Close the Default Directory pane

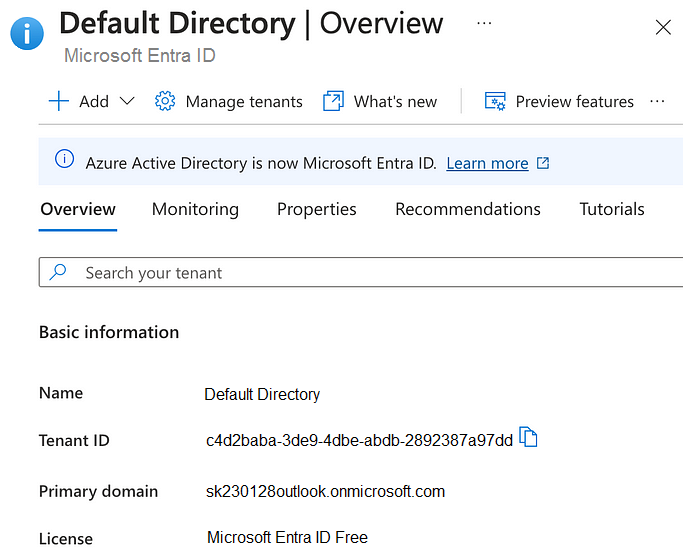(x=662, y=27)
